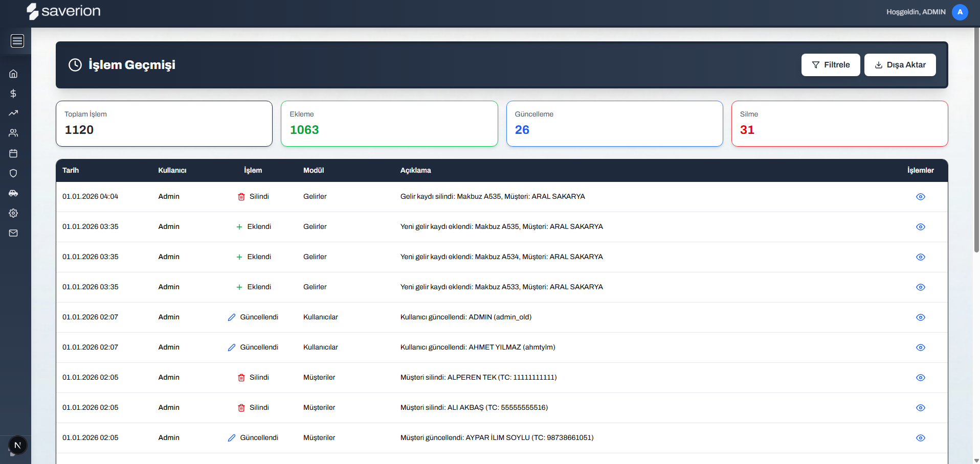Click the Tarih column header
980x464 pixels.
(71, 170)
